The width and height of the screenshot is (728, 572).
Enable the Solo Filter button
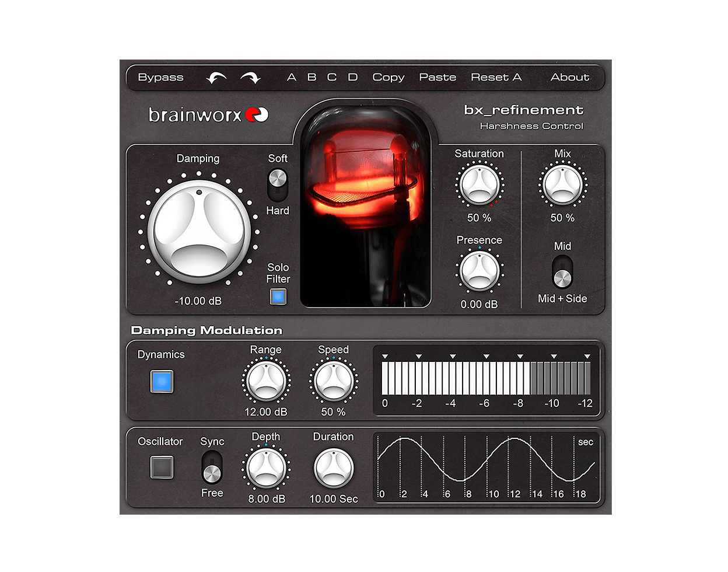tap(278, 297)
